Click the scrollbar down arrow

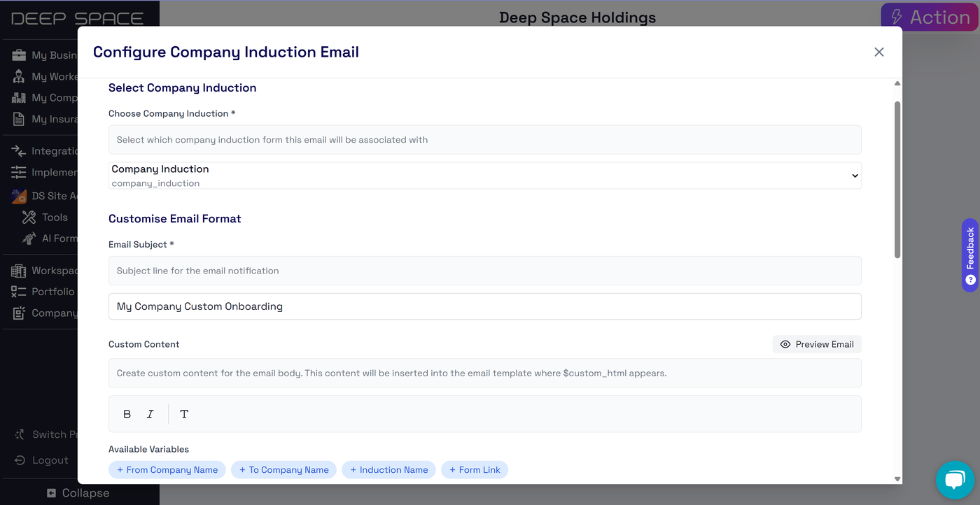point(897,479)
